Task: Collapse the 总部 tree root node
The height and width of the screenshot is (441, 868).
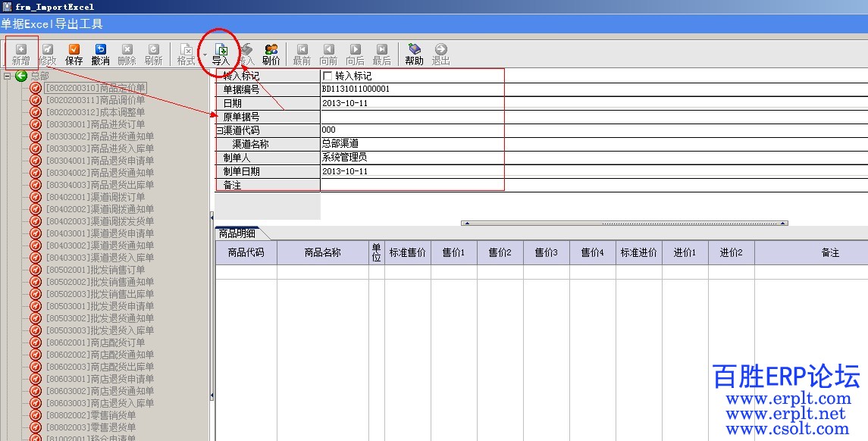Action: 7,76
